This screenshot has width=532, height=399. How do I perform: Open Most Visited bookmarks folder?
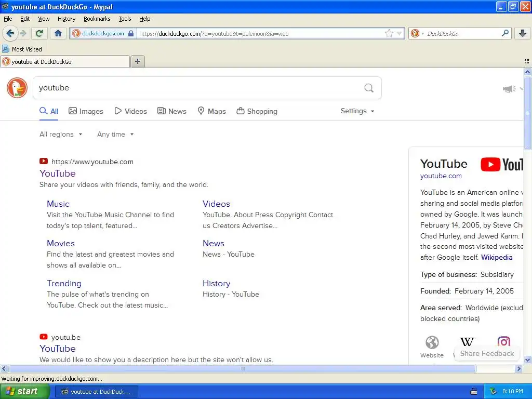(22, 49)
